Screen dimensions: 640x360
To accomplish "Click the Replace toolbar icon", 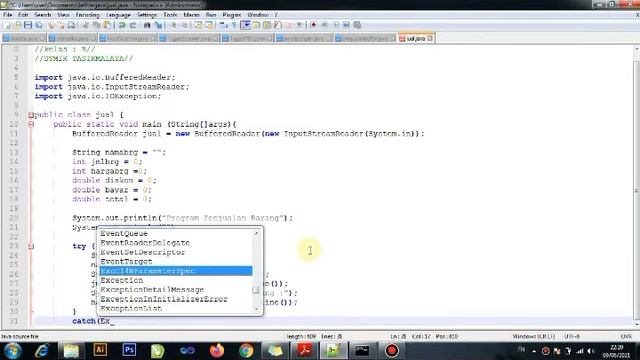I will click(x=158, y=25).
